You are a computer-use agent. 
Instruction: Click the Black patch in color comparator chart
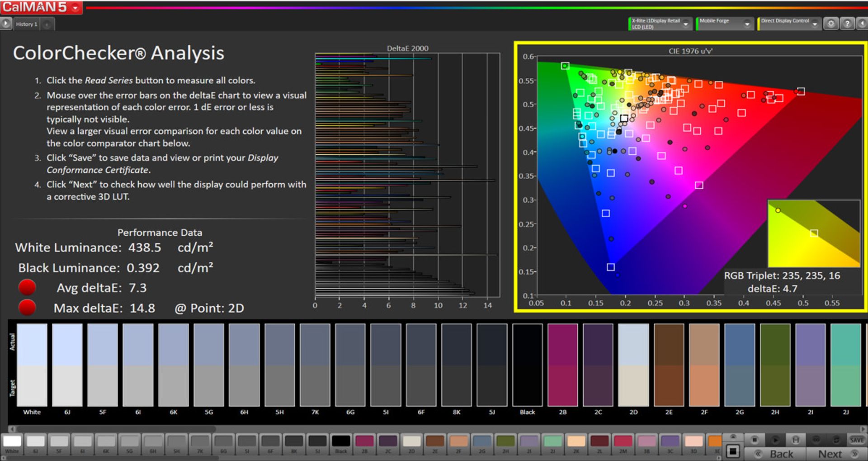[527, 365]
